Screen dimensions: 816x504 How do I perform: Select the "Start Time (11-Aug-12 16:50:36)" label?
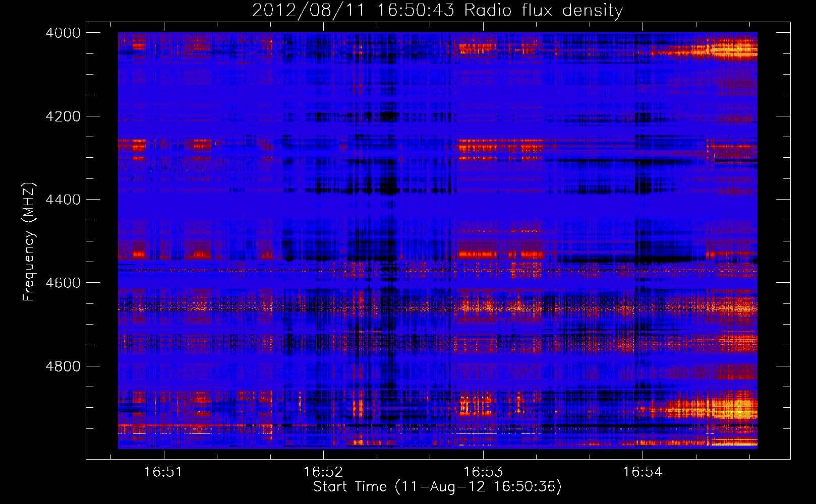click(437, 487)
